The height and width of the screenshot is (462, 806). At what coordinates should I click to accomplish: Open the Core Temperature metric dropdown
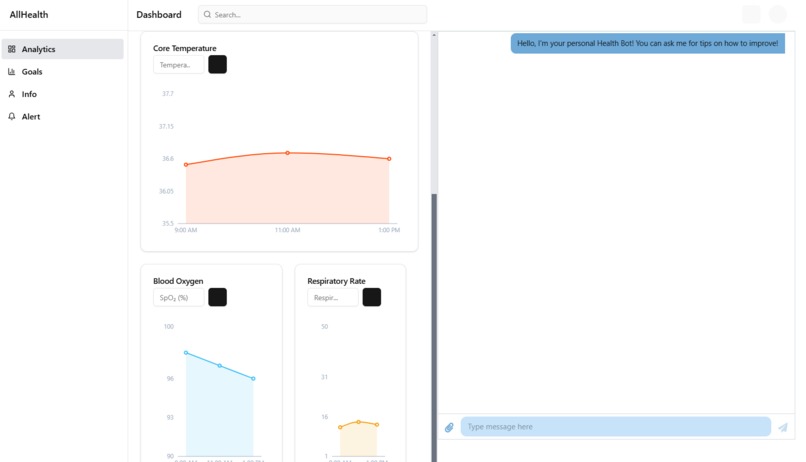pos(178,65)
